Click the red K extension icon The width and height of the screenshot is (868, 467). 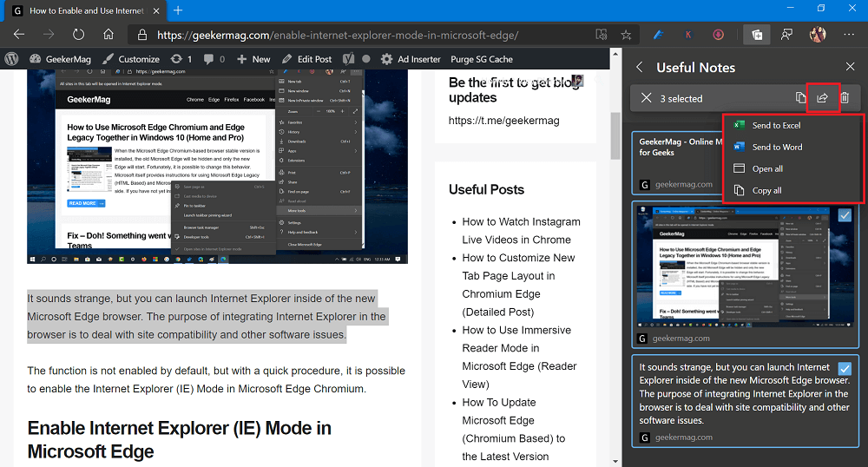click(x=688, y=35)
